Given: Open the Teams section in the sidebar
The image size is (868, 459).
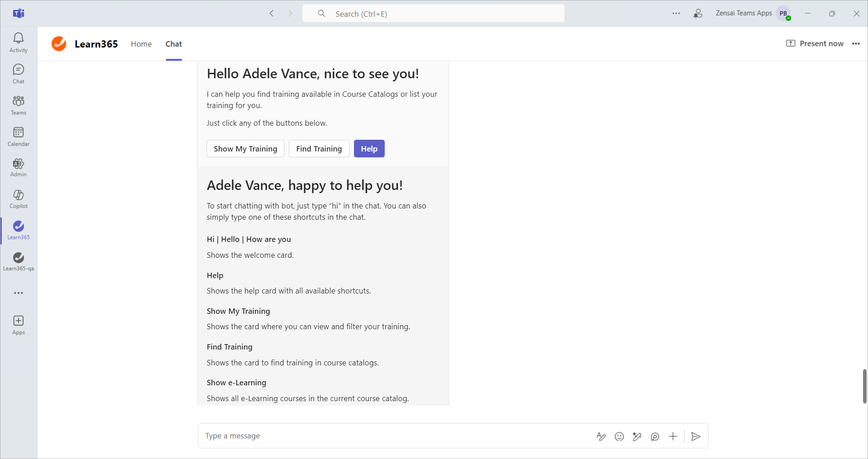Looking at the screenshot, I should coord(19,105).
